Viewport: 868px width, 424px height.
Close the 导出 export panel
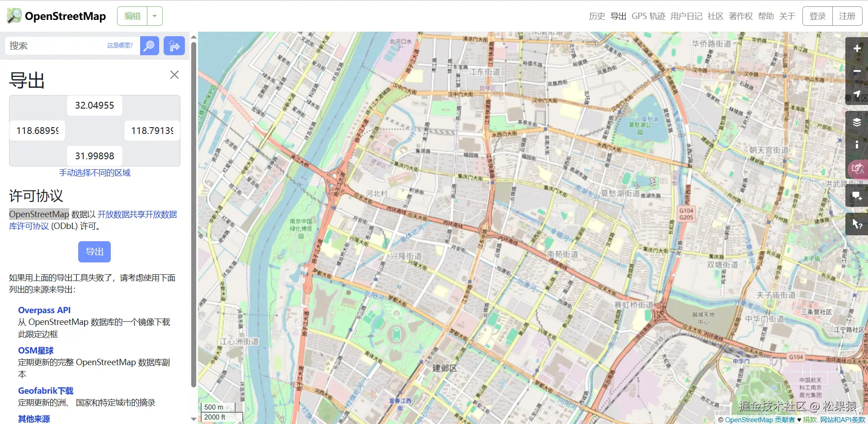[175, 75]
